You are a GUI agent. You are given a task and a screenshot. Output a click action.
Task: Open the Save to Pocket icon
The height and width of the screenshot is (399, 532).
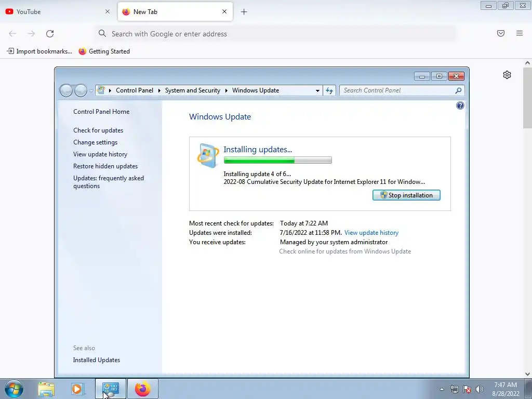tap(501, 33)
